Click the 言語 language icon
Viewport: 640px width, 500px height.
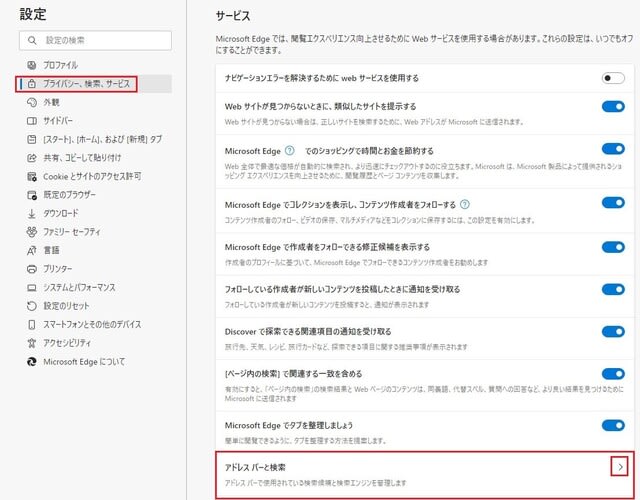[x=31, y=250]
